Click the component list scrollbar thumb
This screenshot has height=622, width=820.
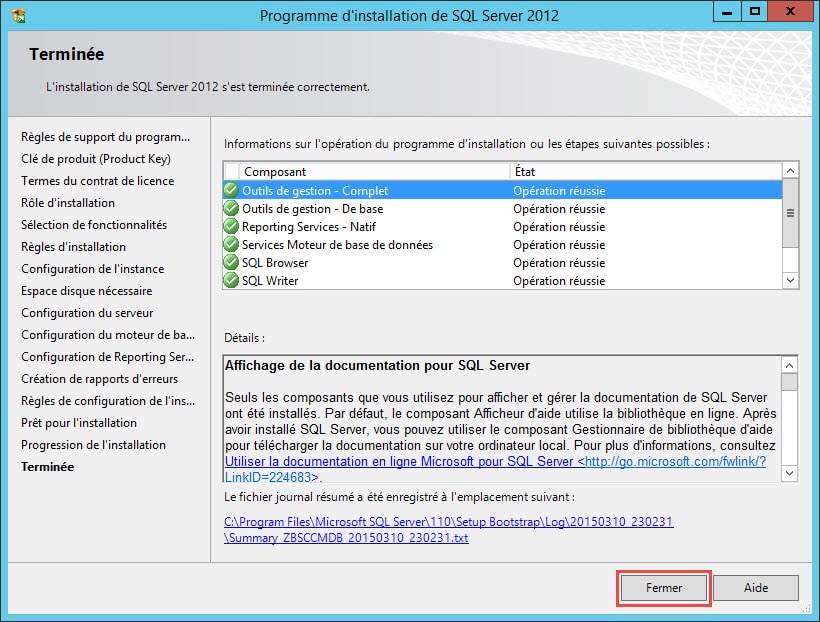tap(791, 213)
